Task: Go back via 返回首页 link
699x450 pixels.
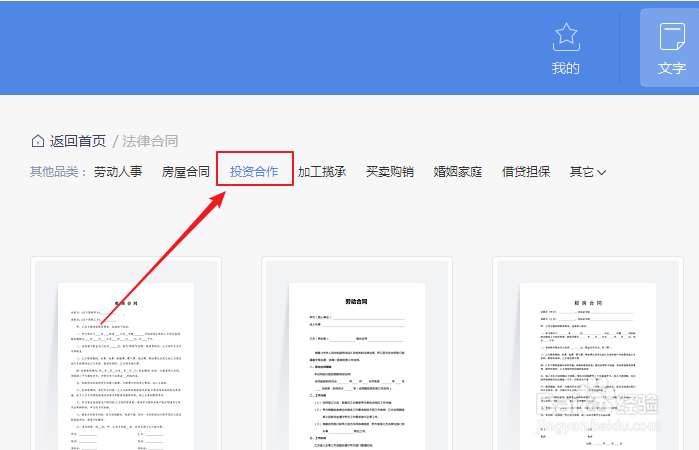Action: pyautogui.click(x=78, y=141)
